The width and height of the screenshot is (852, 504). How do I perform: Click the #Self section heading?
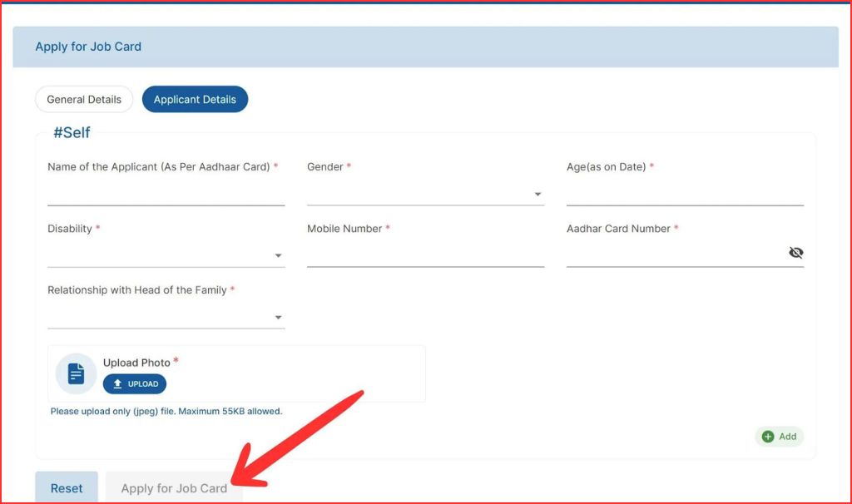(72, 133)
